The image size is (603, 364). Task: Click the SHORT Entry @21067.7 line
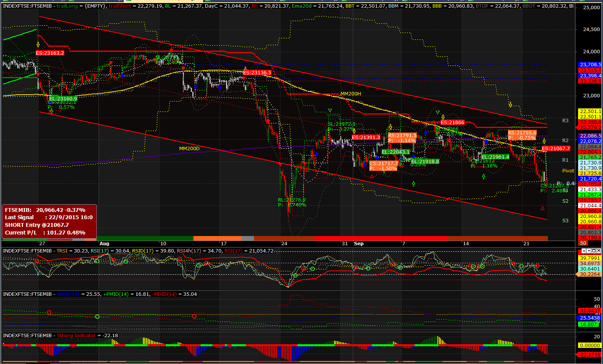(37, 225)
